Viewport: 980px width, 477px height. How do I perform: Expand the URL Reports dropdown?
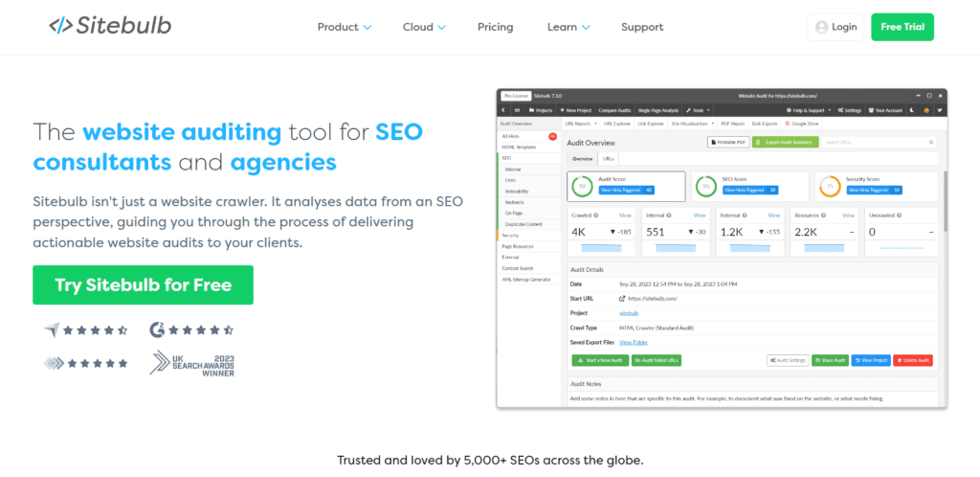[581, 124]
